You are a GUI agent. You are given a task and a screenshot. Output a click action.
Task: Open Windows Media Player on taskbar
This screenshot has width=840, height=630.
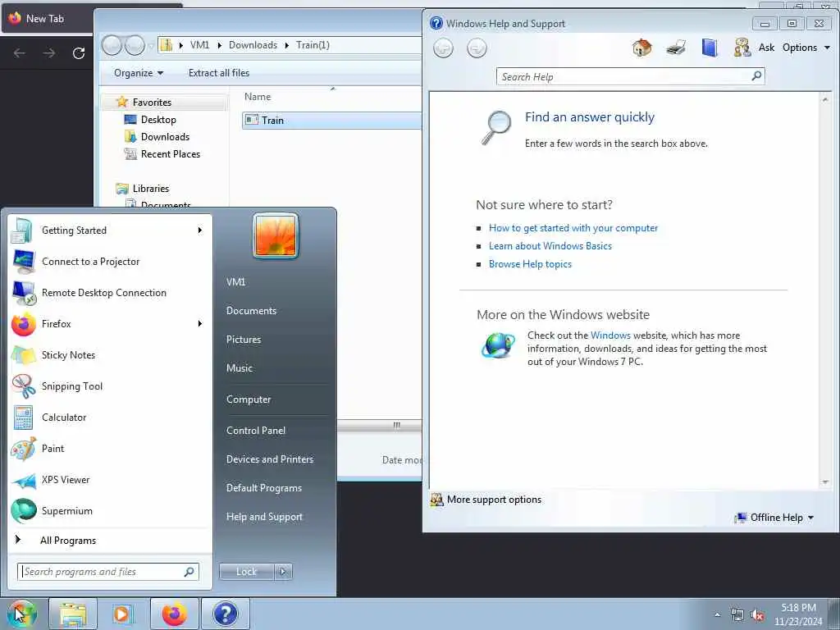123,614
